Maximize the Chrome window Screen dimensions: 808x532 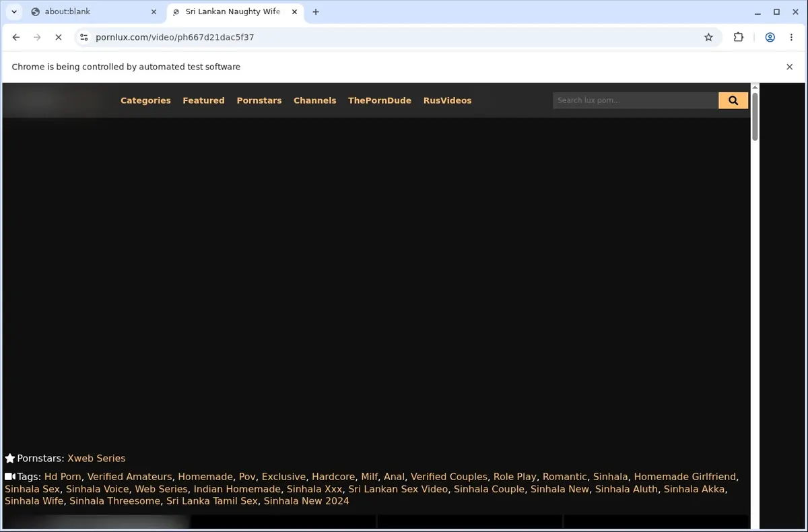coord(776,11)
